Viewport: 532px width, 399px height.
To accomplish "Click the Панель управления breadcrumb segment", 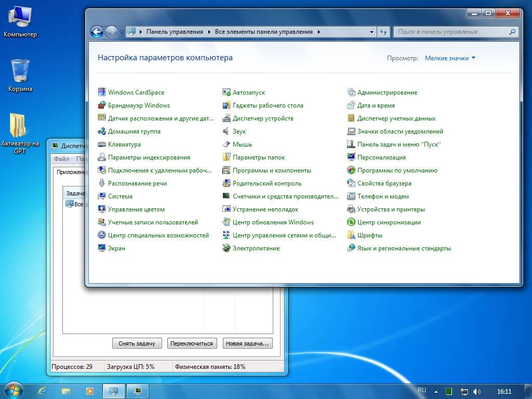I will 175,32.
